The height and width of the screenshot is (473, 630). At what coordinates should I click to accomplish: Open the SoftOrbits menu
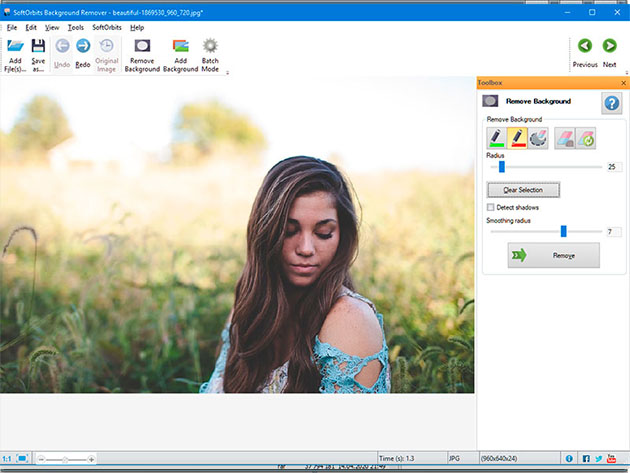point(107,27)
